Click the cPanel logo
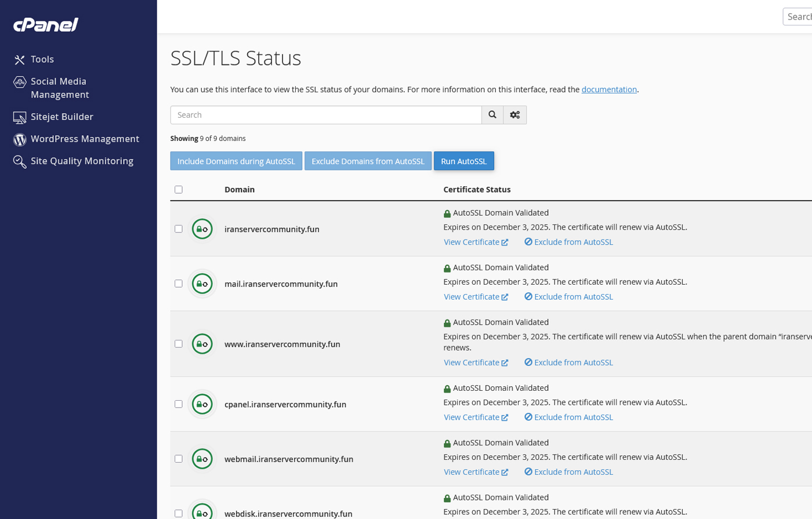812x519 pixels. (x=46, y=24)
